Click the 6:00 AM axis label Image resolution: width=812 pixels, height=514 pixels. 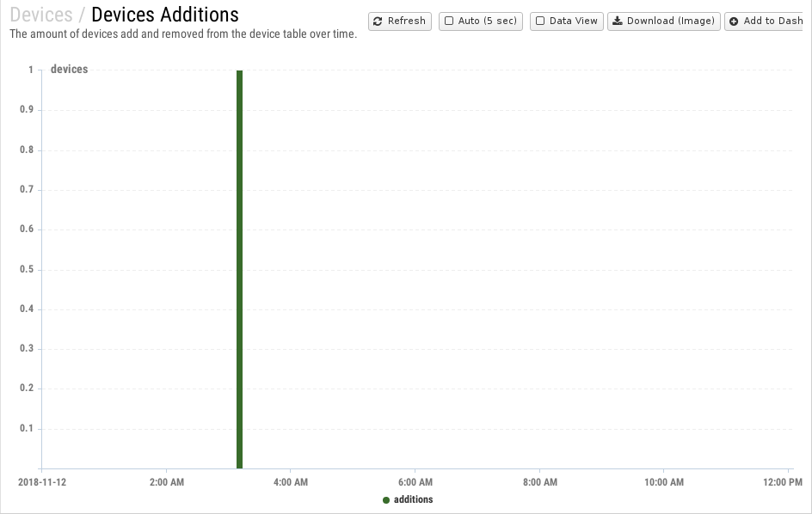(415, 482)
